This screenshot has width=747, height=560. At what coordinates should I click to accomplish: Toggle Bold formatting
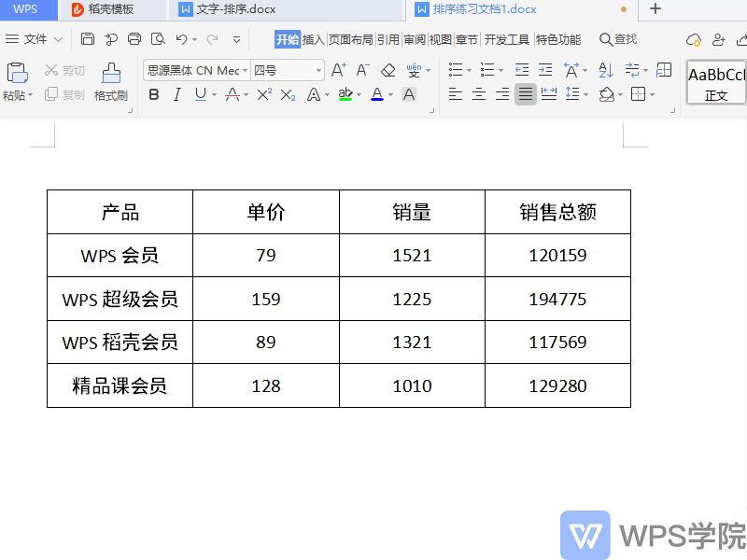click(153, 95)
